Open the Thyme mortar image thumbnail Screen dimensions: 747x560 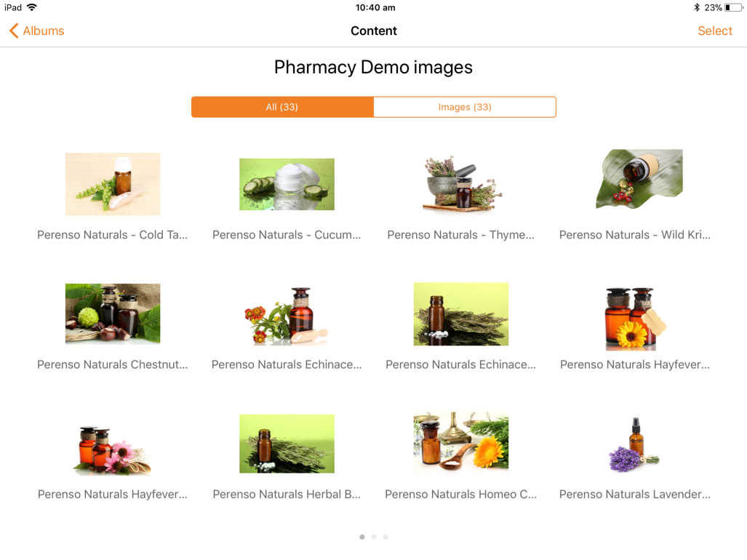(461, 183)
